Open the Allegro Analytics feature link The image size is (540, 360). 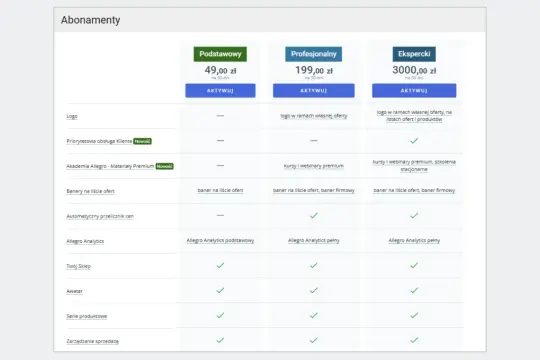click(85, 241)
